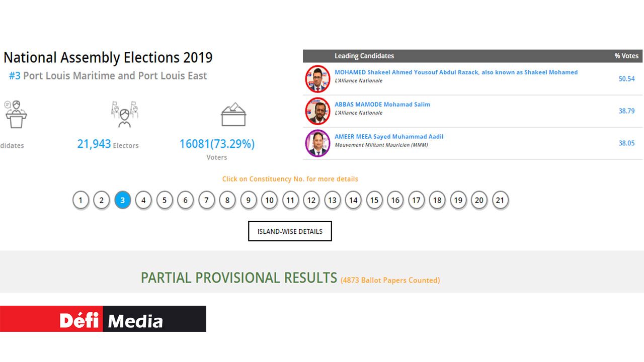Viewport: 644px width, 362px height.
Task: Click Shakeel Mohamed's candidate photo
Action: point(317,78)
